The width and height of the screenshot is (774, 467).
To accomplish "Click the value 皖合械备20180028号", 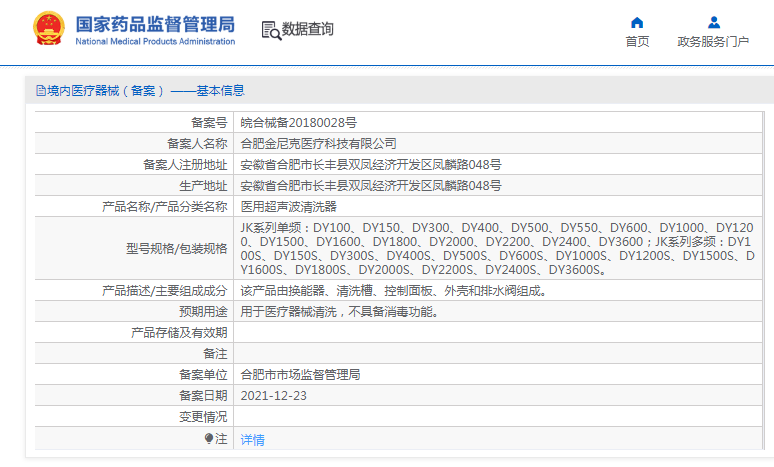I will [298, 122].
